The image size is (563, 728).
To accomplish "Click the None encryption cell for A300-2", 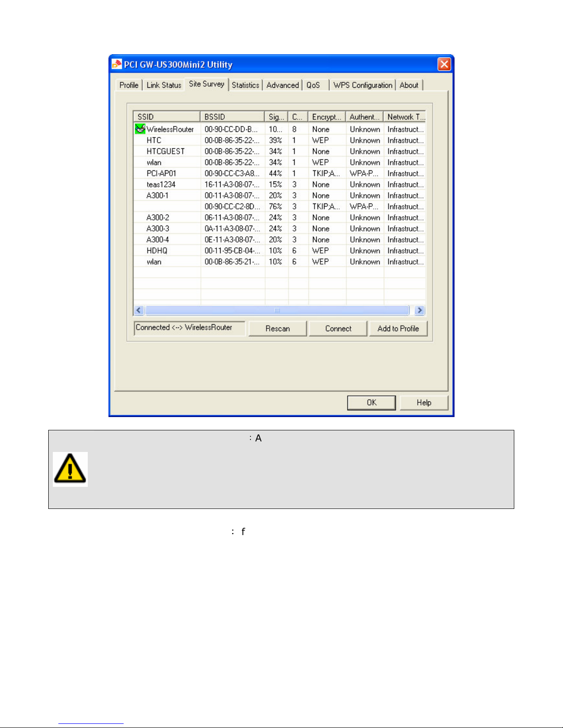I will point(321,217).
